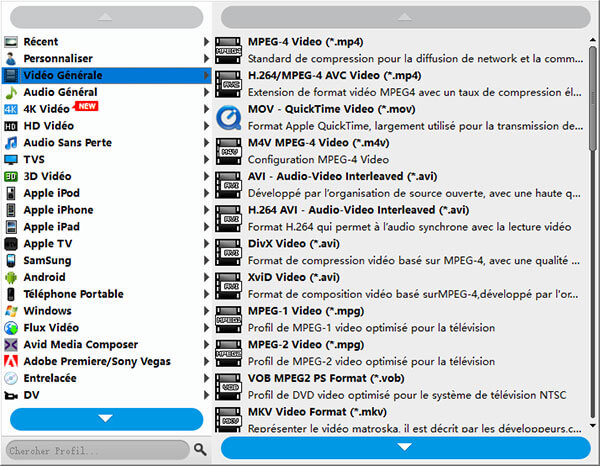The image size is (600, 466).
Task: Click the SamSung phone icon
Action: [x=11, y=261]
